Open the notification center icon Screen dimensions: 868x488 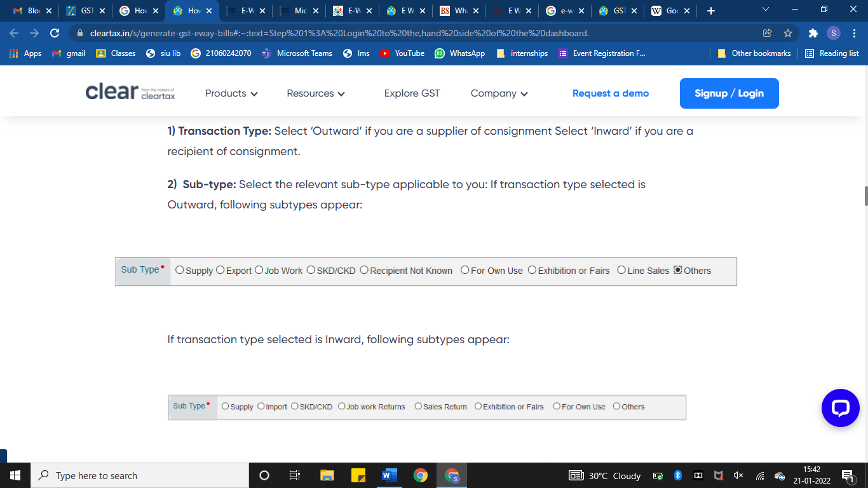point(847,475)
